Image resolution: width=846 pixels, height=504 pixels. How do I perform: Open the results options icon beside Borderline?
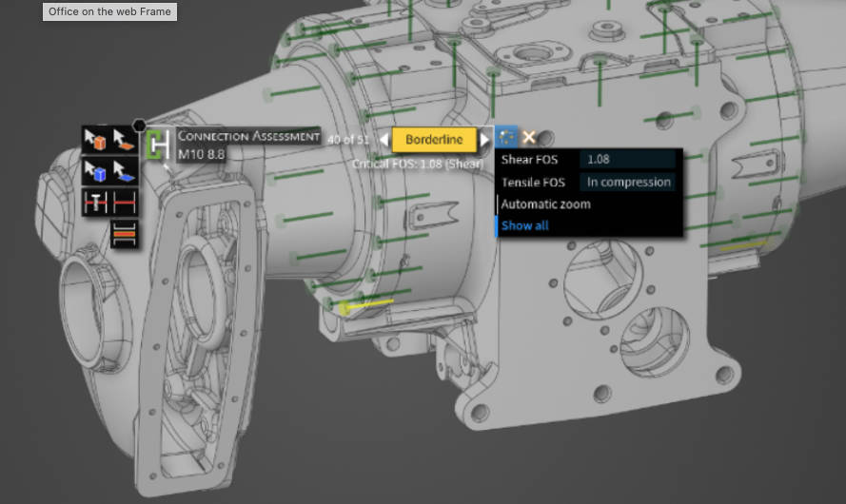click(506, 139)
